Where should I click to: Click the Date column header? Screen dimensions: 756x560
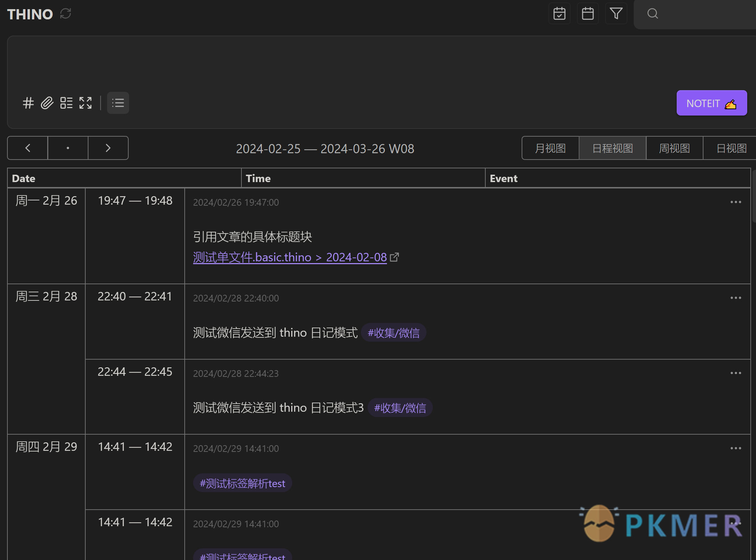pos(124,178)
